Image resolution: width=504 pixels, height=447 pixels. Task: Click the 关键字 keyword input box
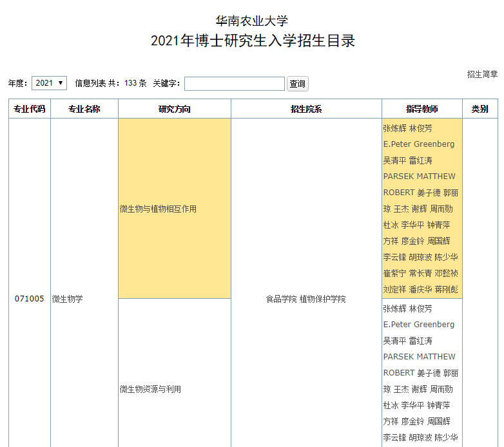235,84
